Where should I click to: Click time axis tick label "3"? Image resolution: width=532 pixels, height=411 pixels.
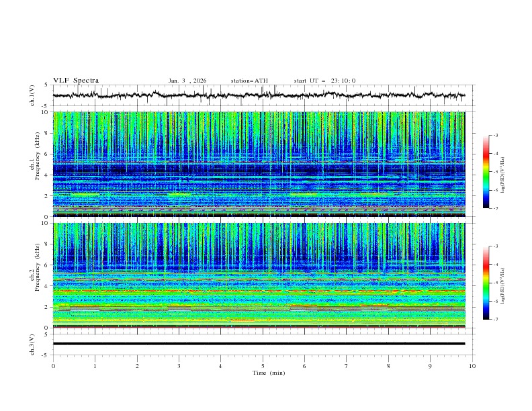coord(179,366)
